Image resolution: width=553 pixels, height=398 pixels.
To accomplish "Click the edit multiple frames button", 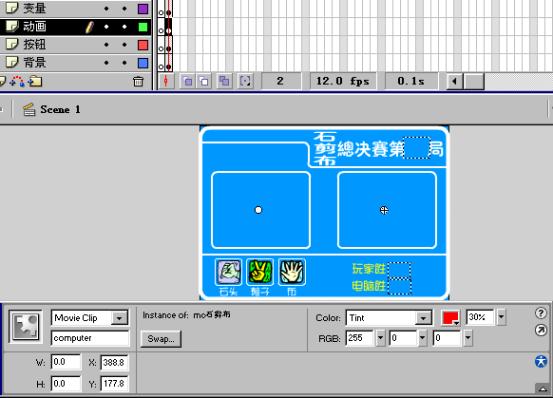I will tap(224, 81).
